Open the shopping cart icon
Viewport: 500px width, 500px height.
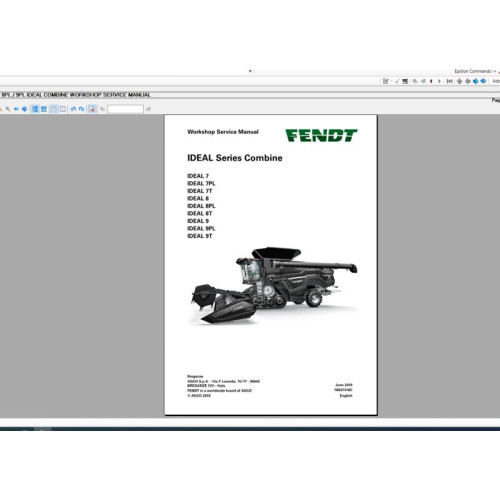(405, 81)
